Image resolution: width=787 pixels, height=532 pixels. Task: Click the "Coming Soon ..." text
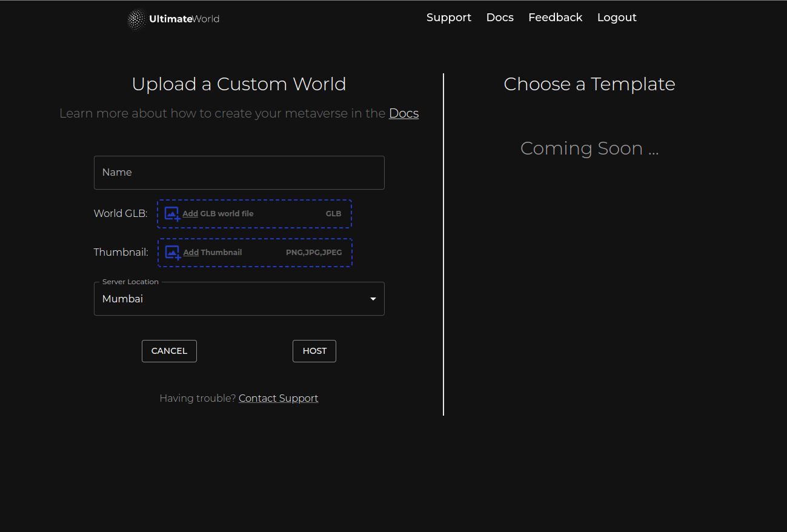[589, 148]
